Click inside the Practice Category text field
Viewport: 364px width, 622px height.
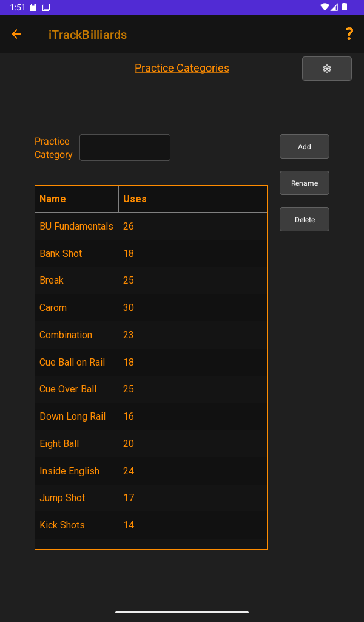(x=124, y=147)
